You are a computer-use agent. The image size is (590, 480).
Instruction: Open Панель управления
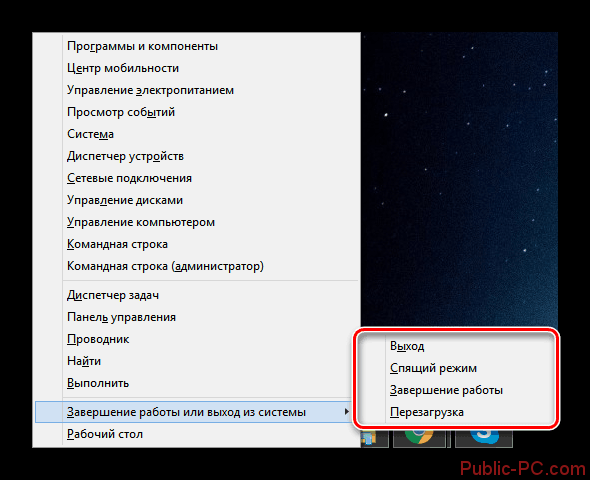121,317
